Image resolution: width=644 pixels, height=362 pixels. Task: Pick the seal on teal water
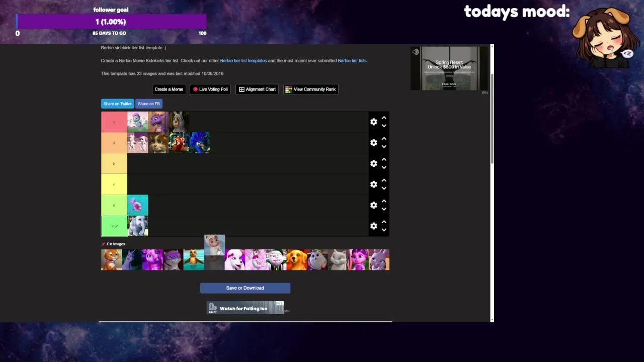pyautogui.click(x=194, y=260)
